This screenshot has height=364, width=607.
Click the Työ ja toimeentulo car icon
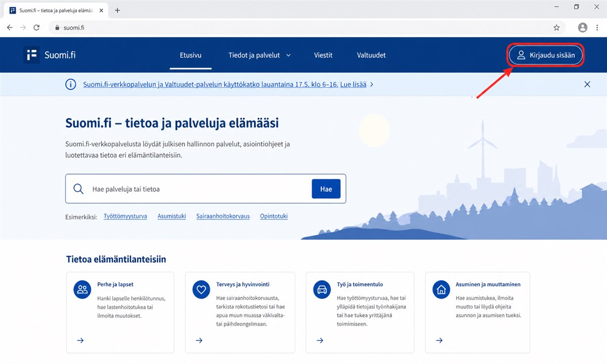tap(322, 290)
